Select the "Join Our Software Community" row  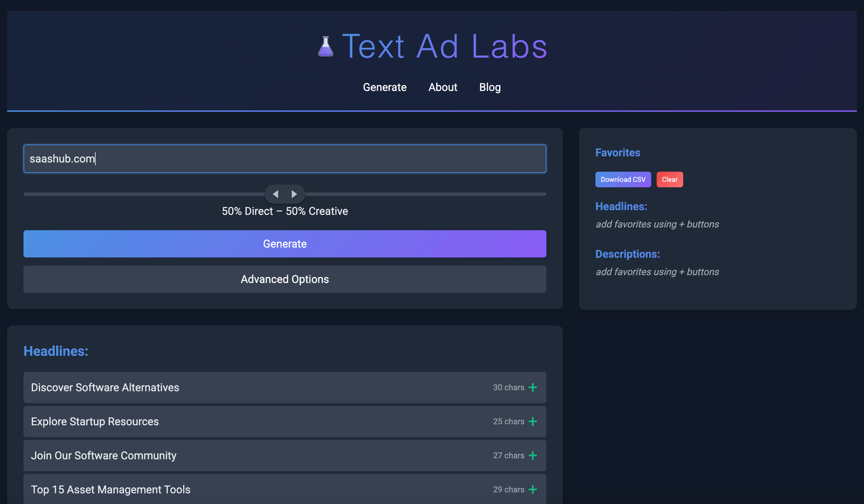click(285, 455)
